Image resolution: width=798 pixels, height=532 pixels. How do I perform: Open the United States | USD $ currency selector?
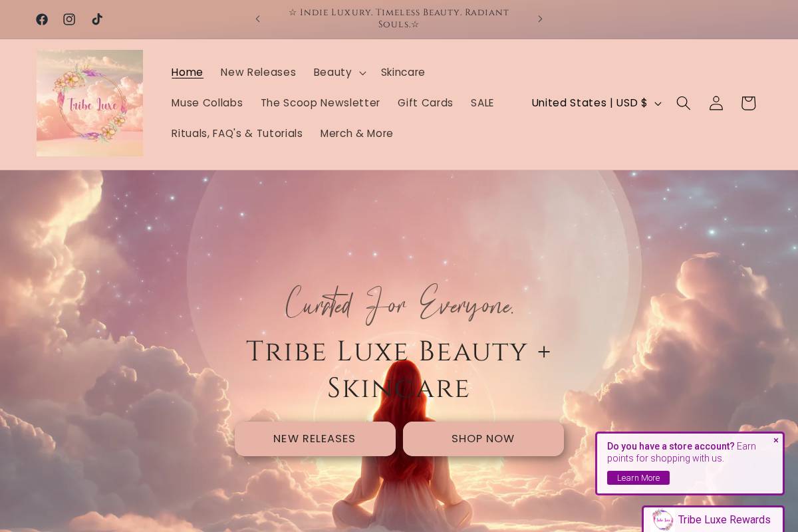pyautogui.click(x=595, y=103)
